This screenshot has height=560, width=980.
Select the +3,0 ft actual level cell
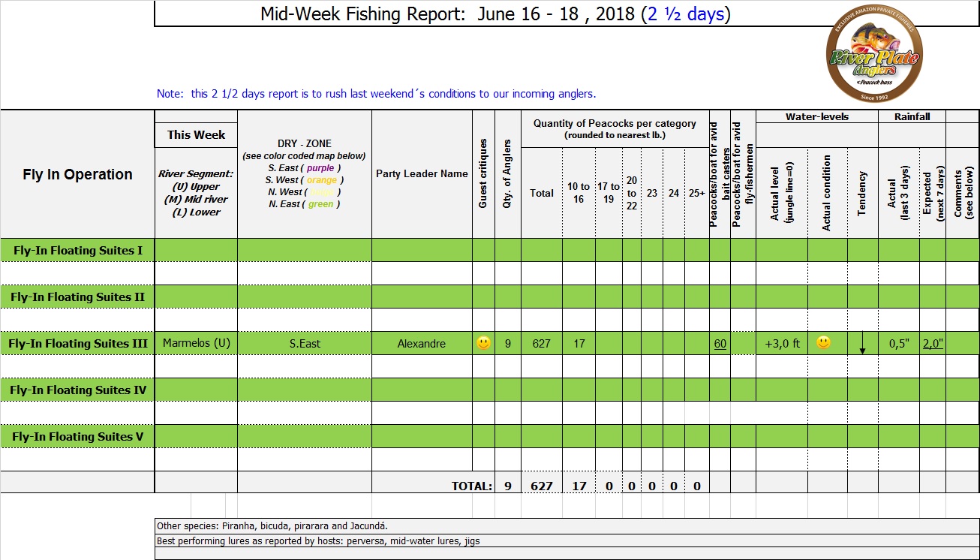click(x=782, y=344)
